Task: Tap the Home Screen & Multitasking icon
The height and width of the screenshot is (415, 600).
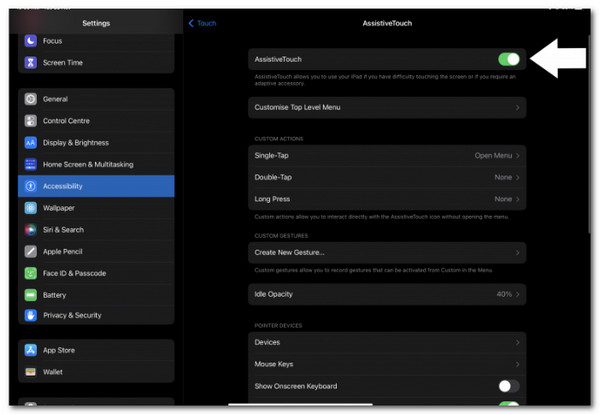Action: pyautogui.click(x=31, y=164)
